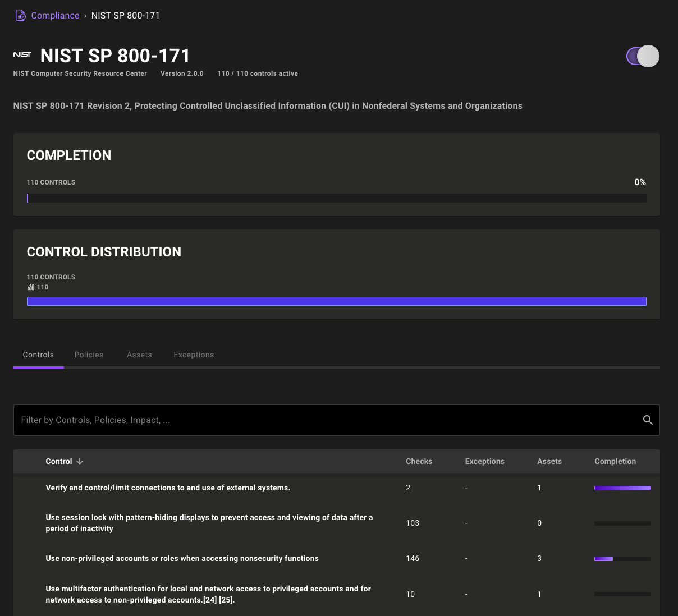Click the completion progress bar for external systems control

click(622, 488)
